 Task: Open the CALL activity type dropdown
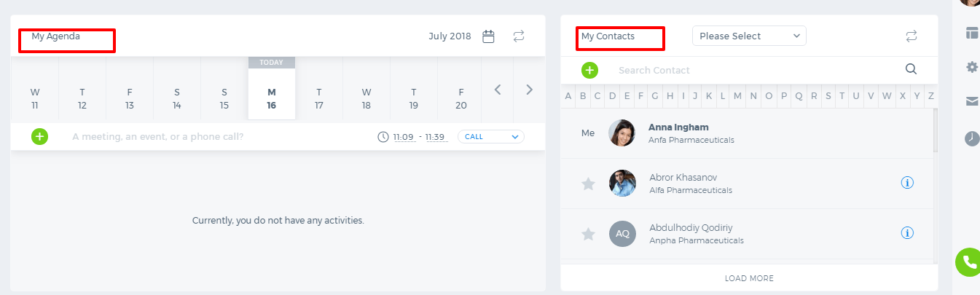click(490, 136)
